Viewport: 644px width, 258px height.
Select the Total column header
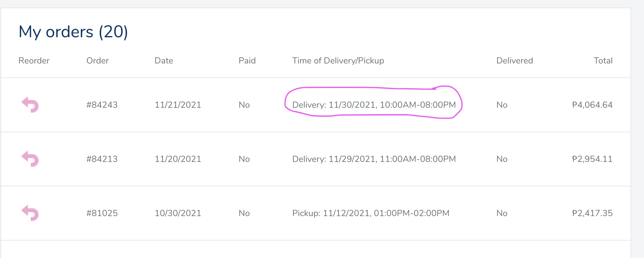point(603,61)
